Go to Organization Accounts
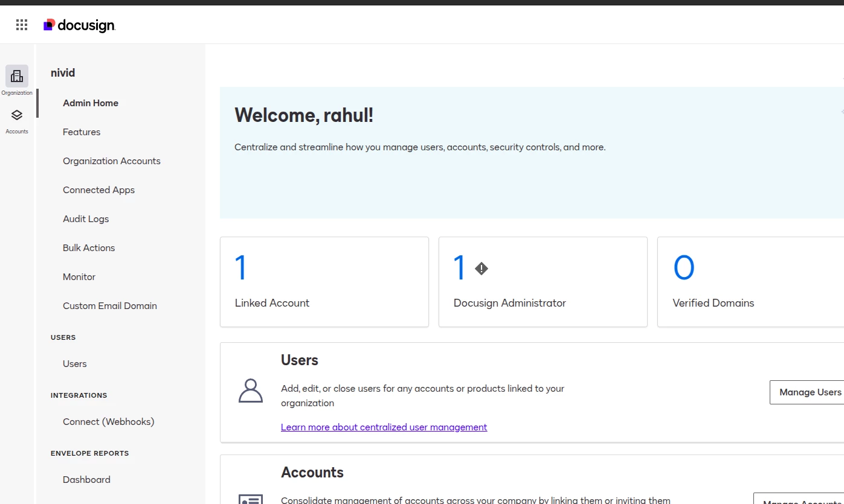The image size is (844, 504). pyautogui.click(x=112, y=161)
